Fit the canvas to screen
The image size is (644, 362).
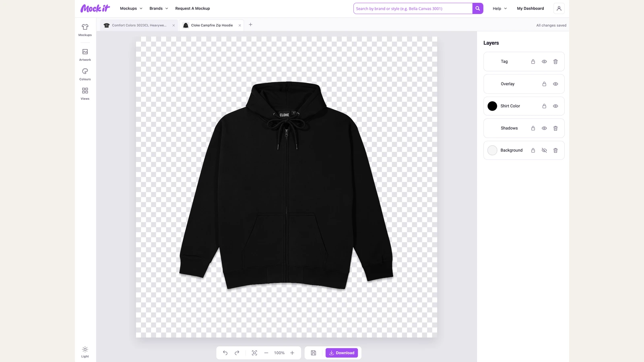254,353
